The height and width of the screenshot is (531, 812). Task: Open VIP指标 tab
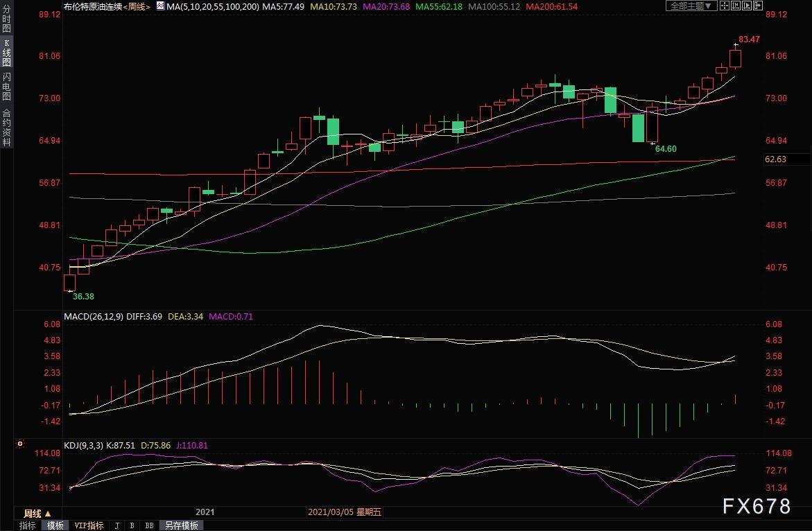click(89, 525)
